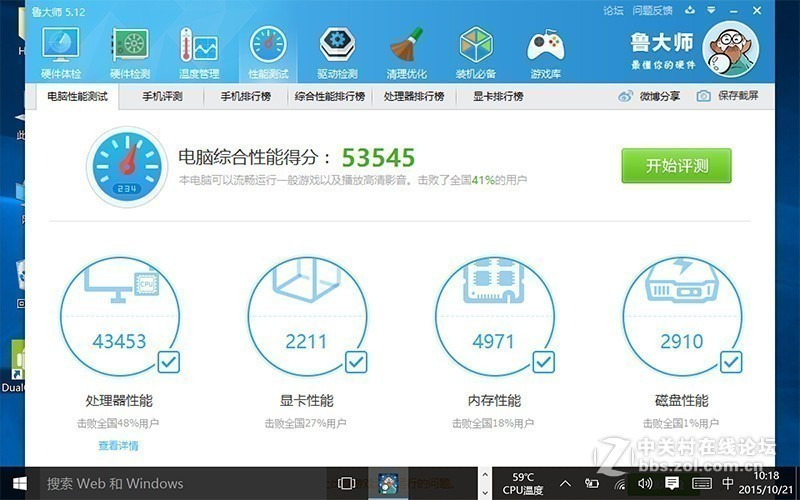Select the 性能测试 performance test icon
The height and width of the screenshot is (500, 800).
coord(268,53)
